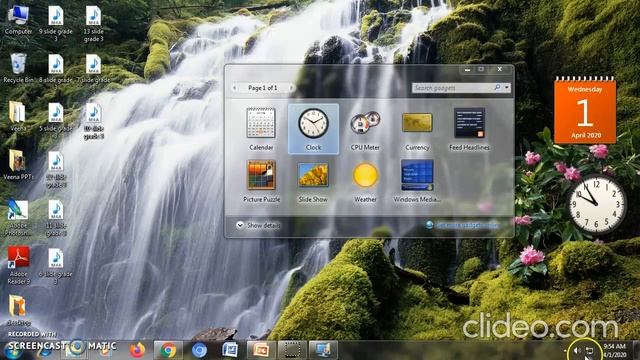Viewport: 640px width, 360px height.
Task: Select the Recycle Bin icon
Action: pyautogui.click(x=18, y=68)
